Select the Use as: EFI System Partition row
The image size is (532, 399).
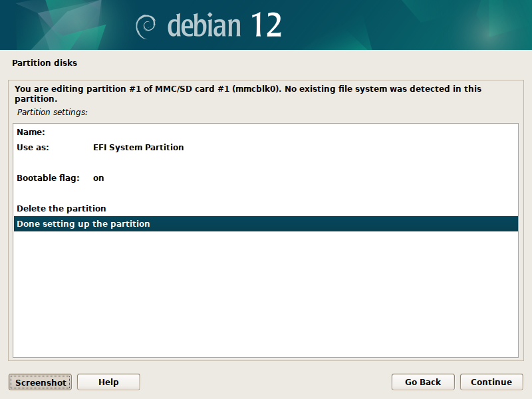click(266, 147)
